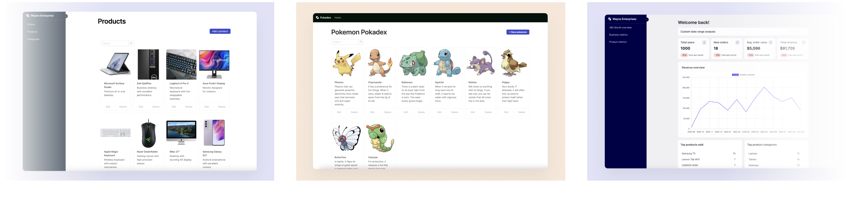Delete the Dell OptiPlex product
Viewport: 868px width, 204px height.
156,107
